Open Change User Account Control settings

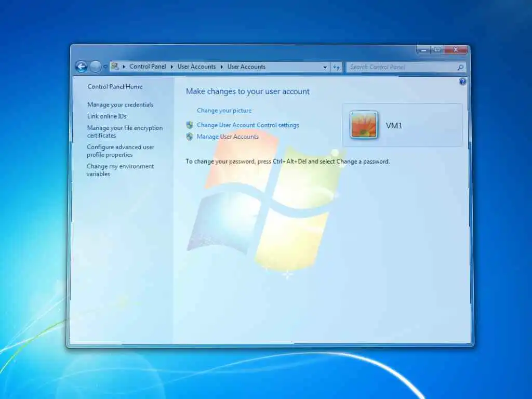248,125
